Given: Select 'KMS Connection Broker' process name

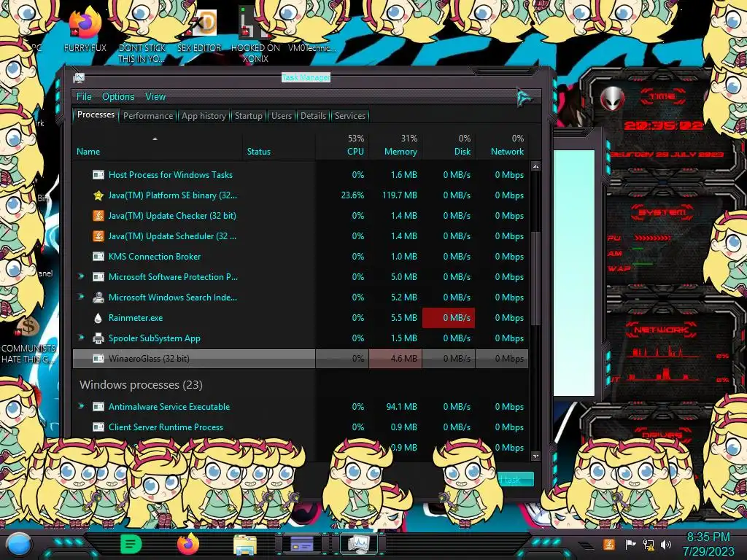Looking at the screenshot, I should click(155, 257).
